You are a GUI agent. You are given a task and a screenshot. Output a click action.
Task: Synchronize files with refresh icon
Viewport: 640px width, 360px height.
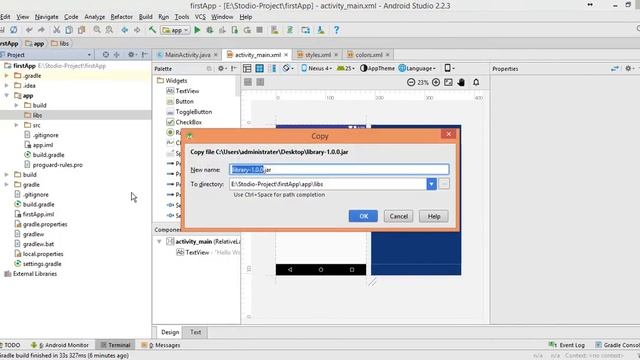[13, 30]
